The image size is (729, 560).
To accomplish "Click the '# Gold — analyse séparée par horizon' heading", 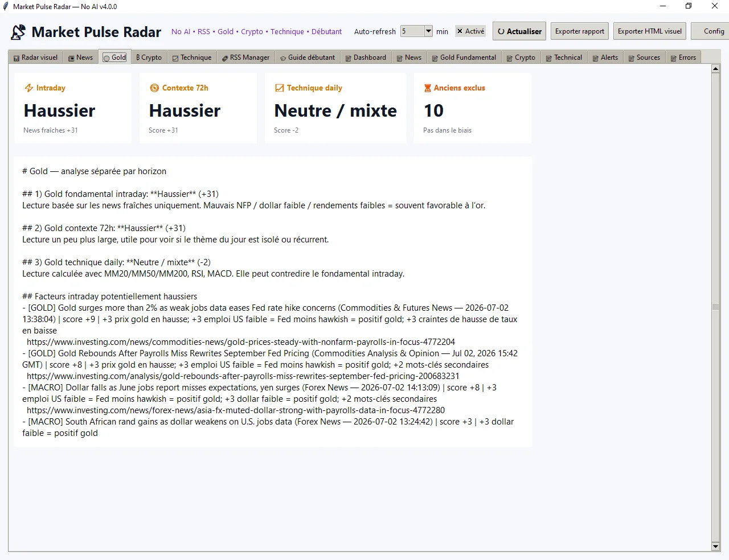I will (x=95, y=171).
